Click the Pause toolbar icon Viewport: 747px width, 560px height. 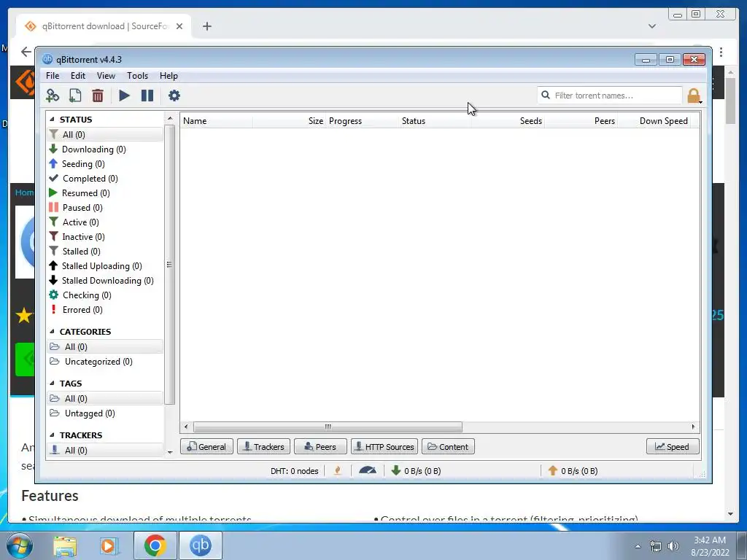[x=147, y=96]
